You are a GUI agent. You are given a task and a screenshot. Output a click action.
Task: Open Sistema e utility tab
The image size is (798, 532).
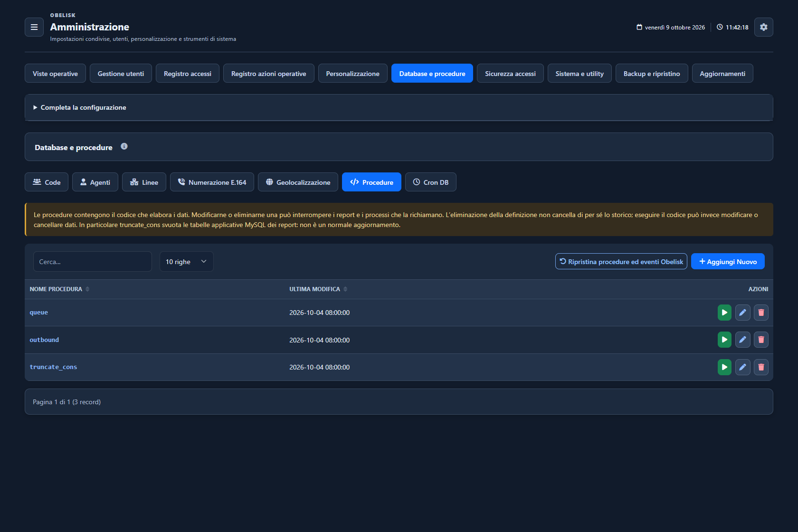pos(579,73)
